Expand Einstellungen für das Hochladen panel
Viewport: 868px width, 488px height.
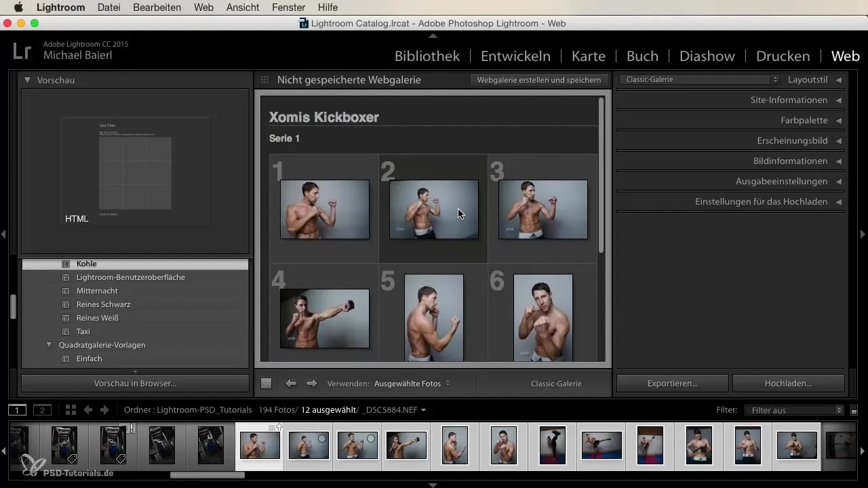[839, 202]
